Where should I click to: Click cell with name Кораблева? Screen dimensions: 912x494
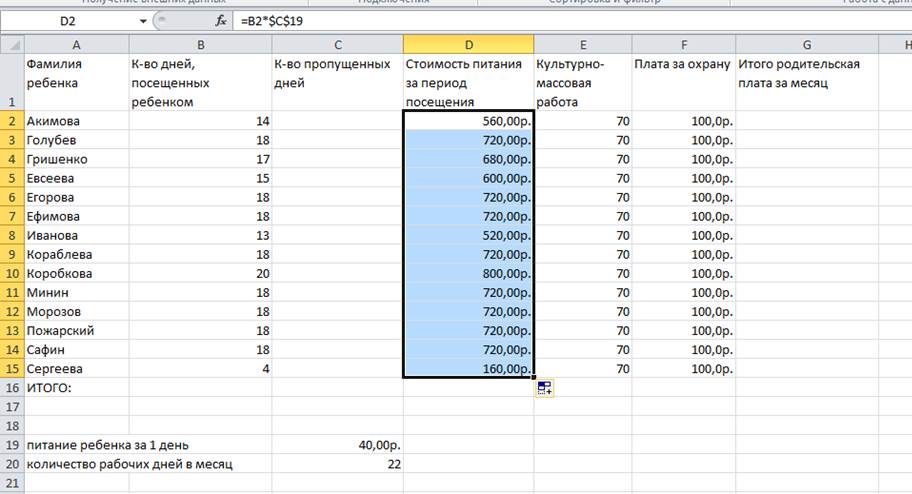pos(76,254)
